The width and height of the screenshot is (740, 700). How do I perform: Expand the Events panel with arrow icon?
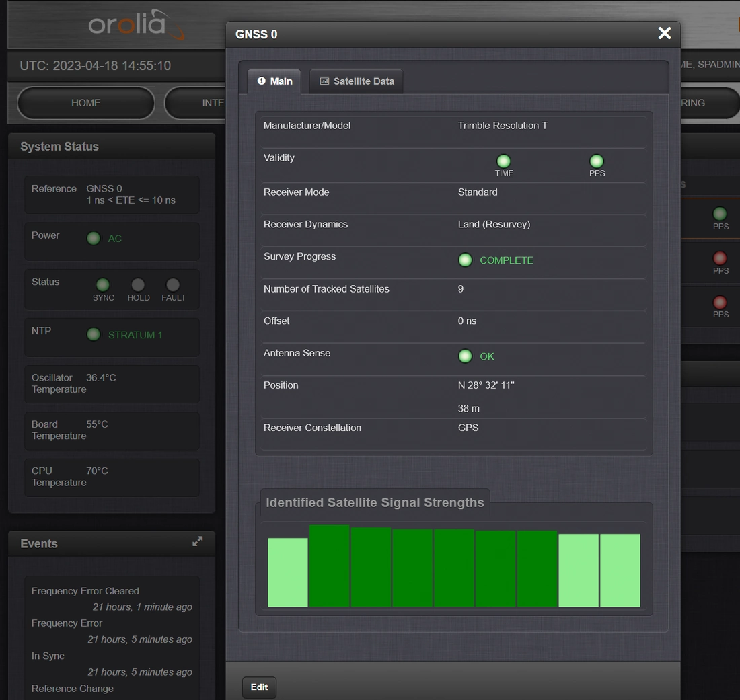197,541
